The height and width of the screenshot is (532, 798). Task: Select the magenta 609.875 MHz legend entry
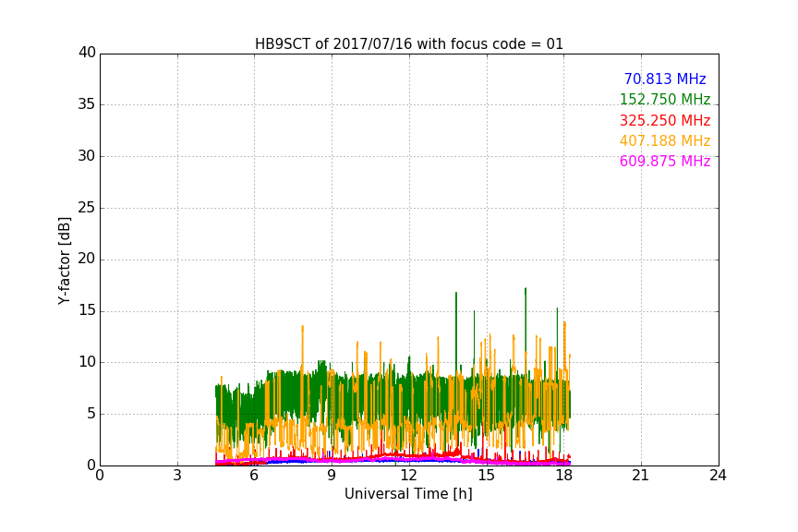pyautogui.click(x=665, y=162)
